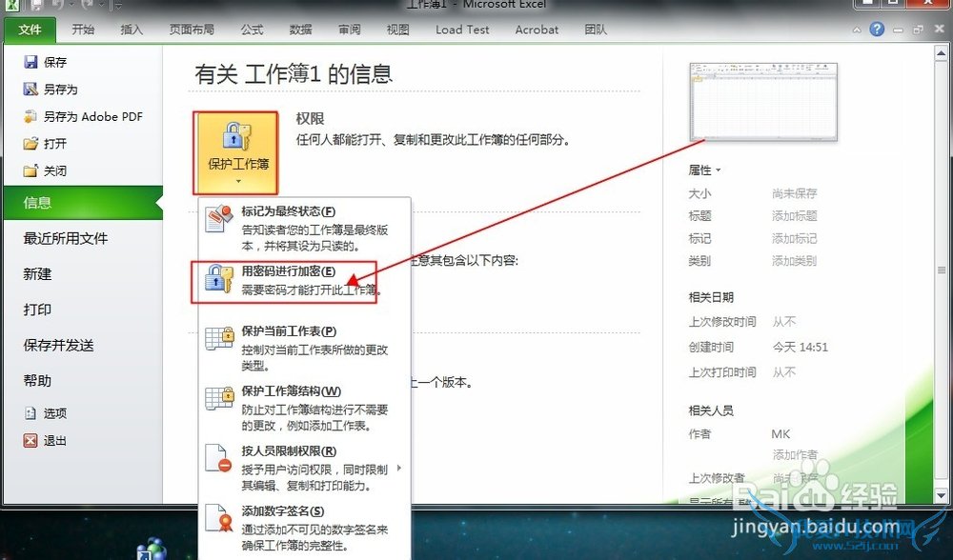Screen dimensions: 953x560
Task: Click the Protect Current Sheet icon
Action: click(x=219, y=339)
